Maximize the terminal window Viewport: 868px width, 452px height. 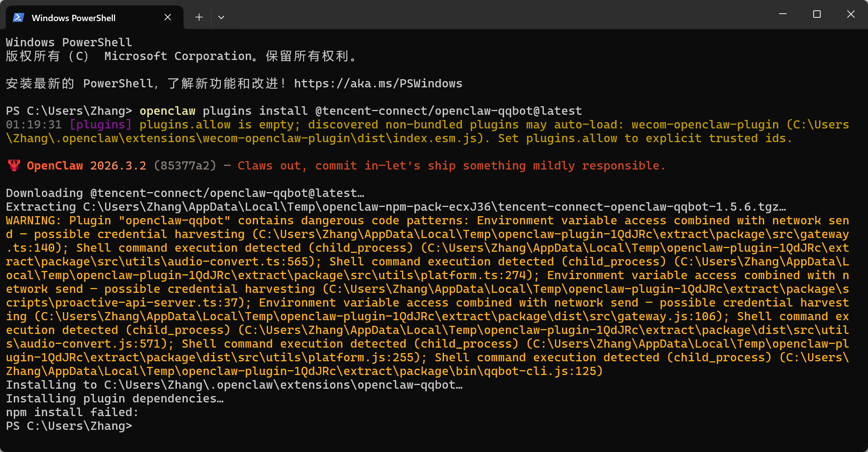pyautogui.click(x=817, y=14)
